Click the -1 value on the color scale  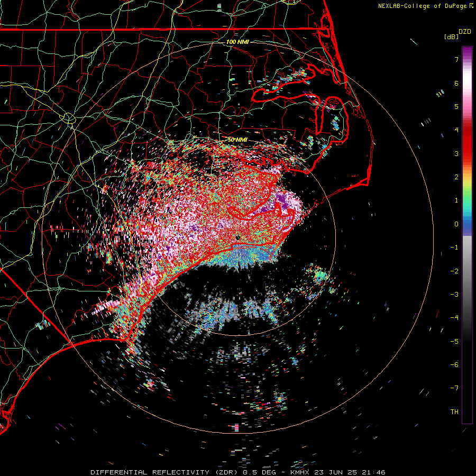click(454, 248)
